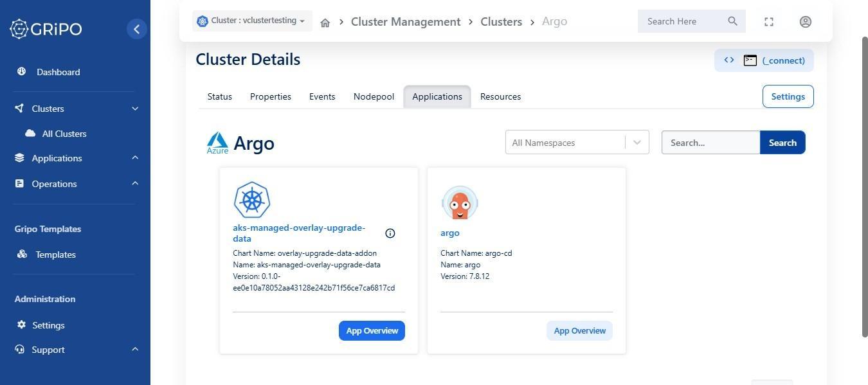
Task: Click App Overview for the argo app
Action: pyautogui.click(x=579, y=331)
